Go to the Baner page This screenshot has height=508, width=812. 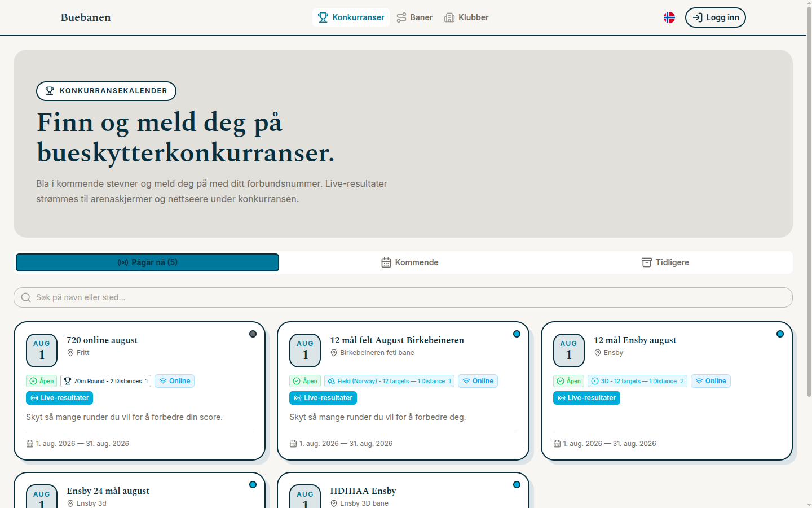pyautogui.click(x=414, y=17)
